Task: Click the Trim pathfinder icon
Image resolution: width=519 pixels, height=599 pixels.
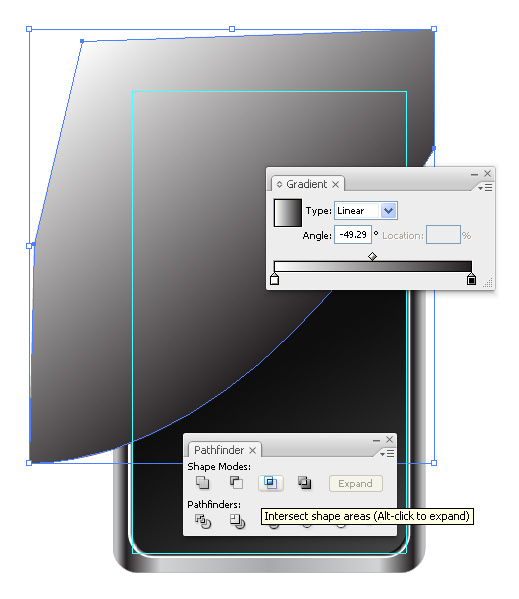Action: tap(237, 521)
